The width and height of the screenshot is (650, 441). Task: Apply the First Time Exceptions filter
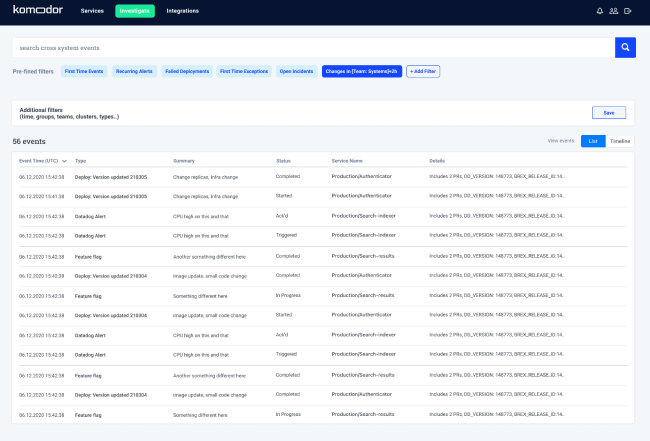(x=244, y=71)
